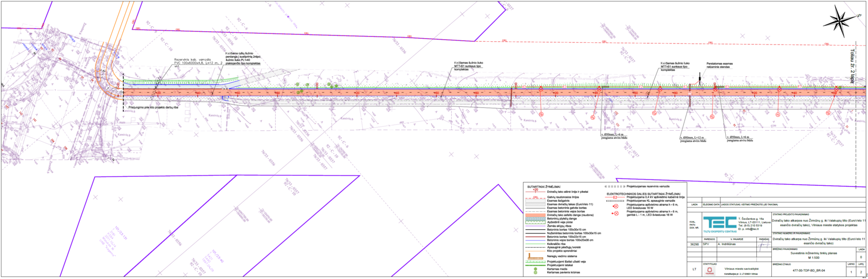Click the 'Kertamas pavienis krūmas' shrub legend symbol
The height and width of the screenshot is (279, 868).
click(535, 273)
